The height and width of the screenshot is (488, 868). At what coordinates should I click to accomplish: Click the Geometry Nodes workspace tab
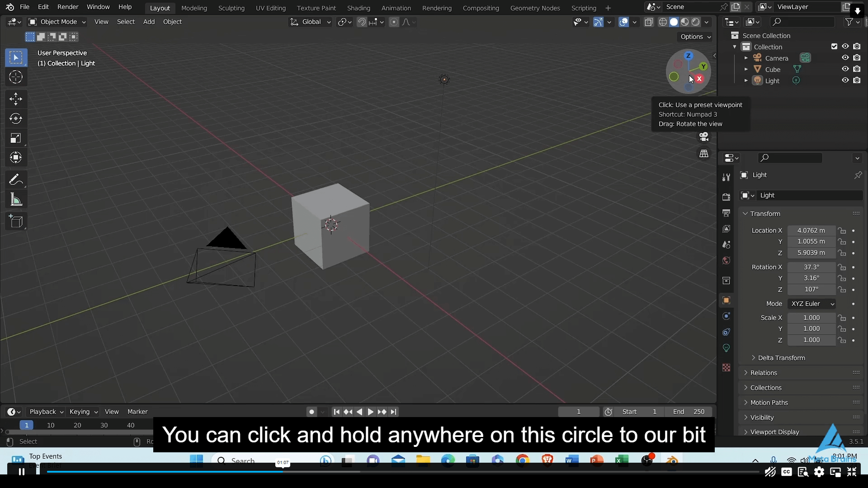pos(535,7)
